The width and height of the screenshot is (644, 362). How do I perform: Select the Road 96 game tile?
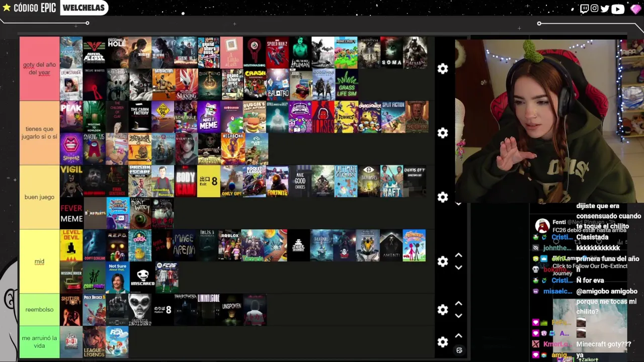coord(163,117)
